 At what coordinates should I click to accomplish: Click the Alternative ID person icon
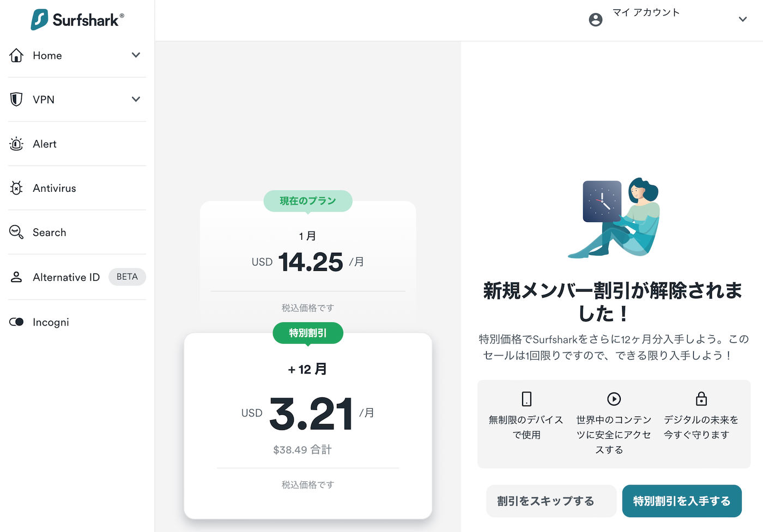pyautogui.click(x=16, y=277)
